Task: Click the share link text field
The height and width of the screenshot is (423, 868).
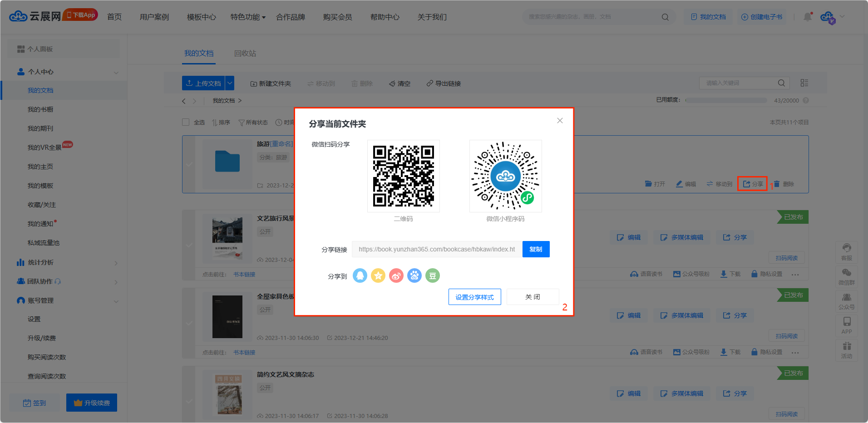Action: coord(437,249)
